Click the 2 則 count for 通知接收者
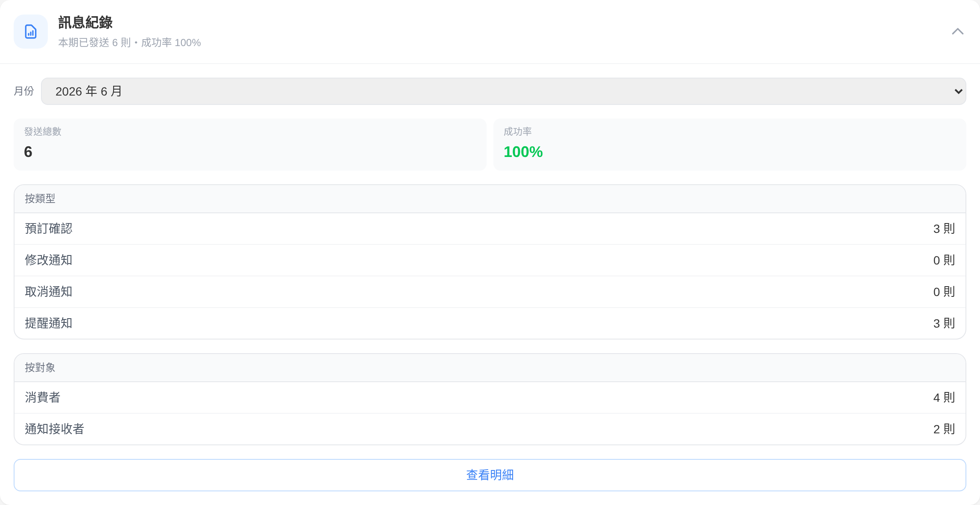The image size is (980, 505). (x=944, y=429)
